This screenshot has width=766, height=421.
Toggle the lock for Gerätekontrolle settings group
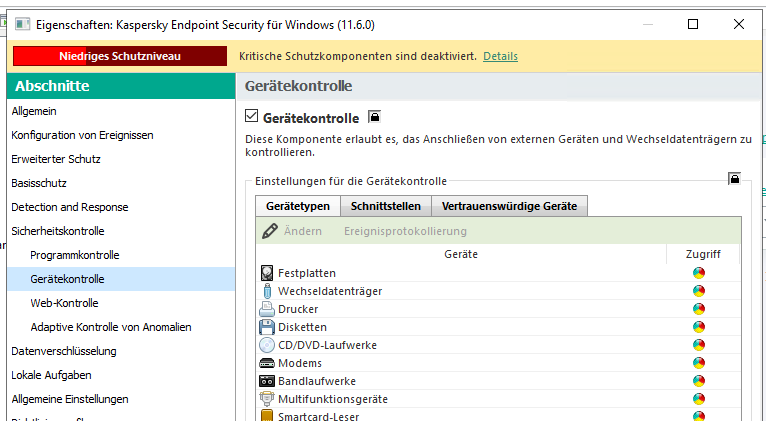coord(734,179)
